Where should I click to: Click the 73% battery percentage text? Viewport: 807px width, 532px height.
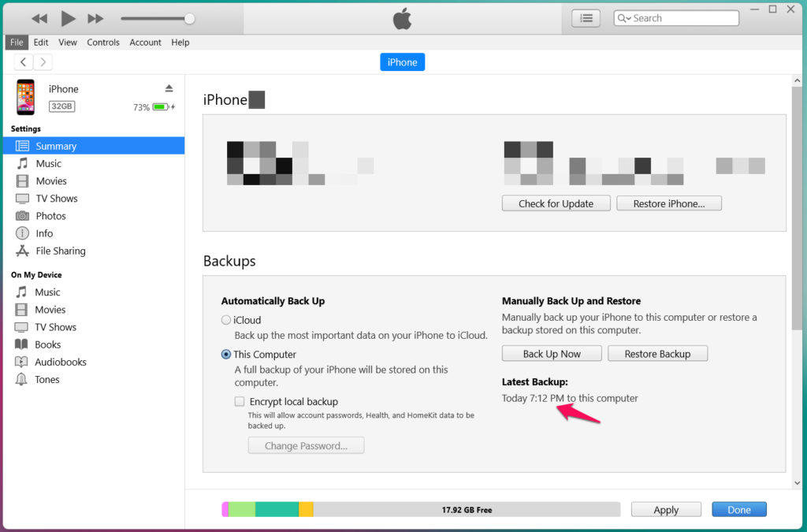click(x=141, y=107)
